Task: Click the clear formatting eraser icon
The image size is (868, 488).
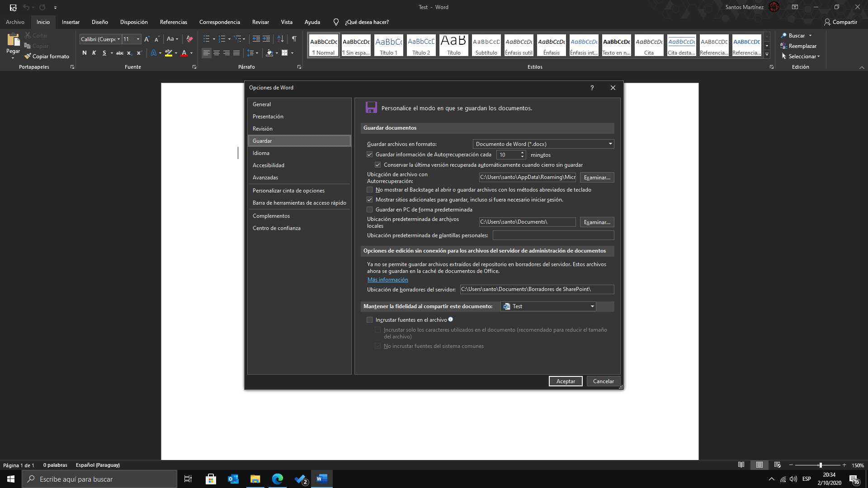Action: (189, 39)
